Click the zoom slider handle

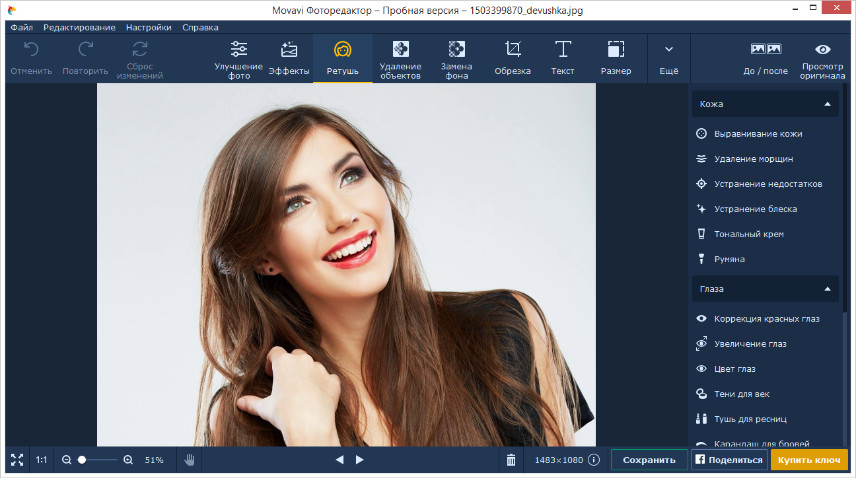pyautogui.click(x=82, y=460)
